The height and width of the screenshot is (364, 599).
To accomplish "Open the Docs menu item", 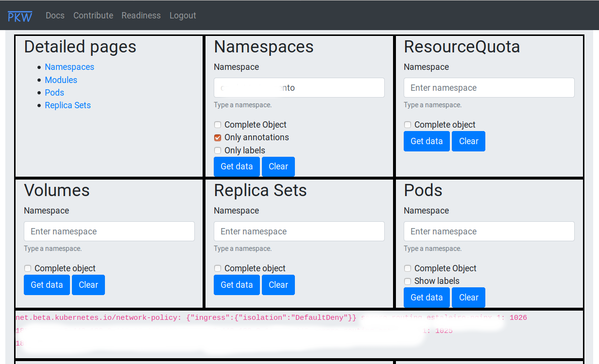I will point(55,16).
